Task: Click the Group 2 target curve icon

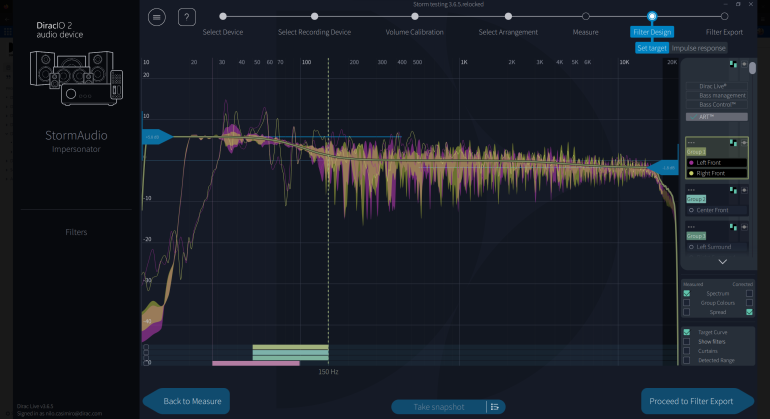Action: click(735, 189)
